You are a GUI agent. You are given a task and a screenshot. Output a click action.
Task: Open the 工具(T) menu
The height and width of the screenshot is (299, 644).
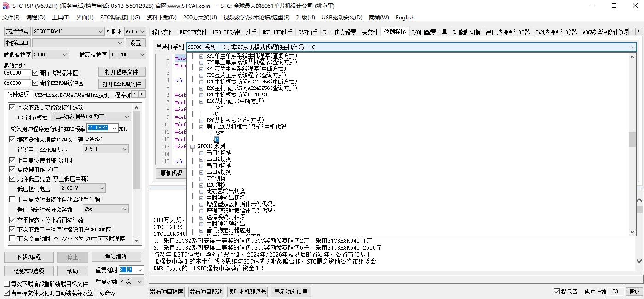tap(61, 18)
